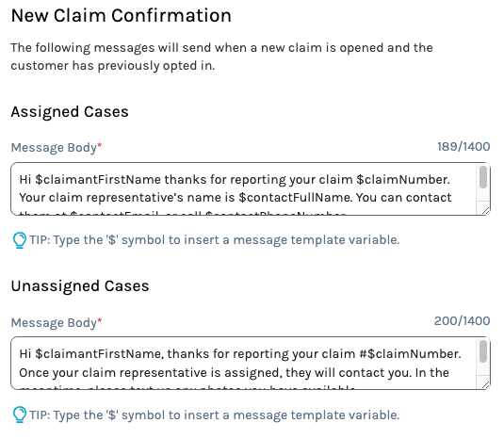Select the 189/1400 character counter
This screenshot has height=439, width=504.
coord(463,147)
